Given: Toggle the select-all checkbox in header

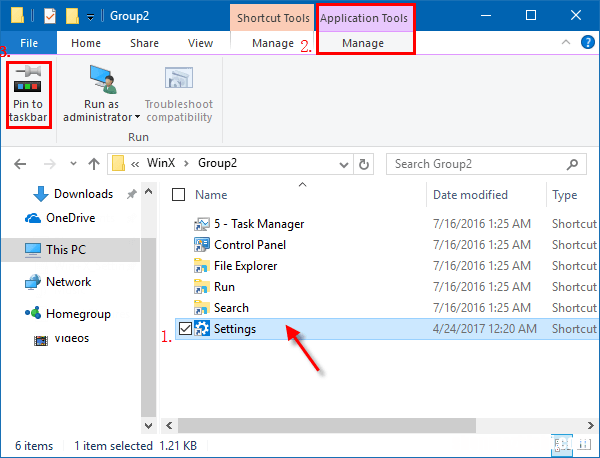Looking at the screenshot, I should point(178,195).
